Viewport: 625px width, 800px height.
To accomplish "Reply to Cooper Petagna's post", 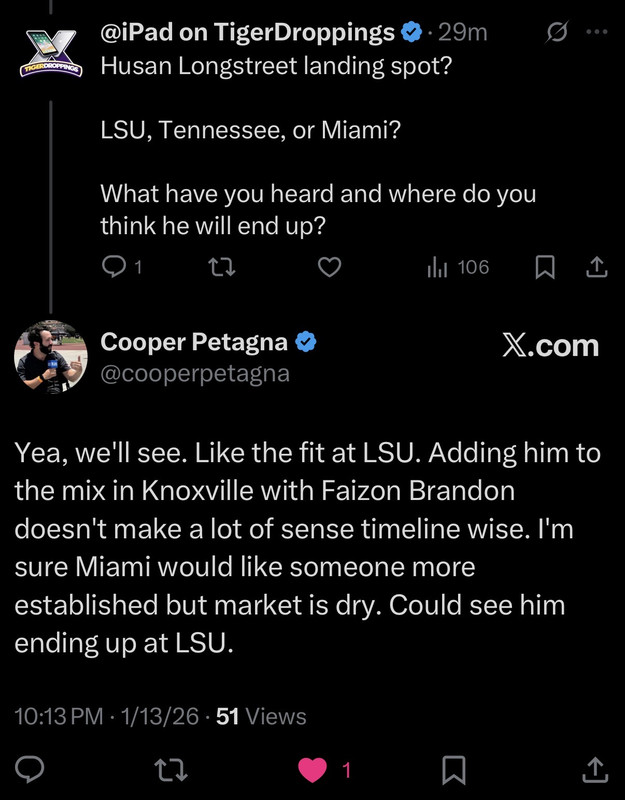I will point(31,769).
